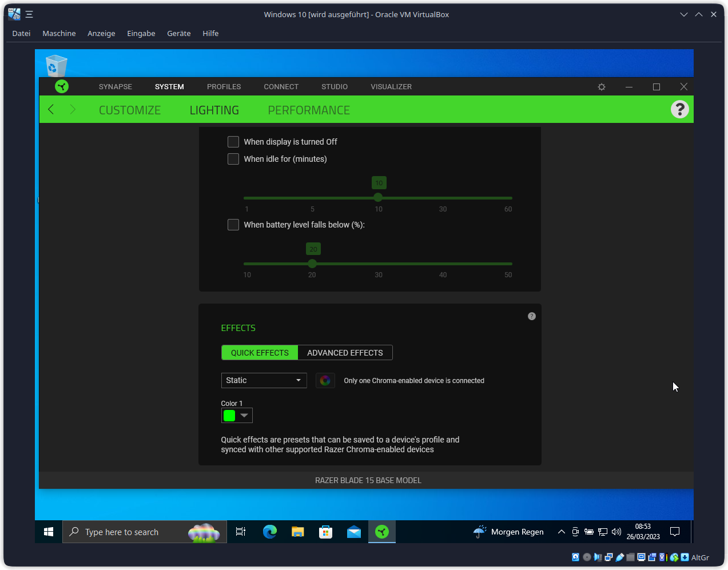Viewport: 728px width, 570px height.
Task: Open the Synapse settings gear icon
Action: pos(601,86)
